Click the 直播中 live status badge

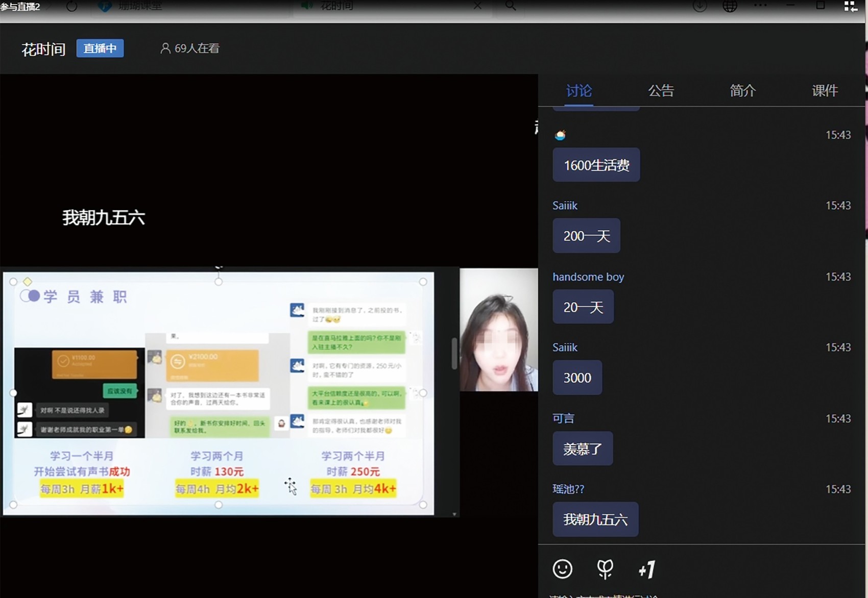[100, 48]
